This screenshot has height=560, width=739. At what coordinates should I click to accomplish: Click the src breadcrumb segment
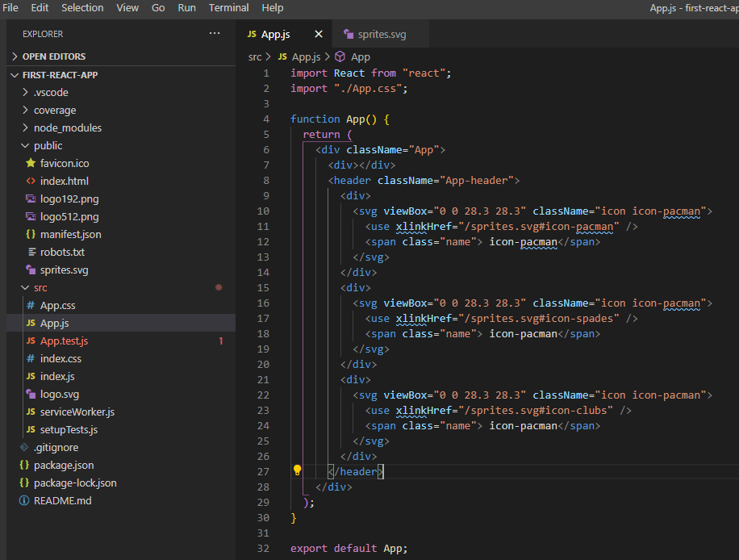[255, 56]
